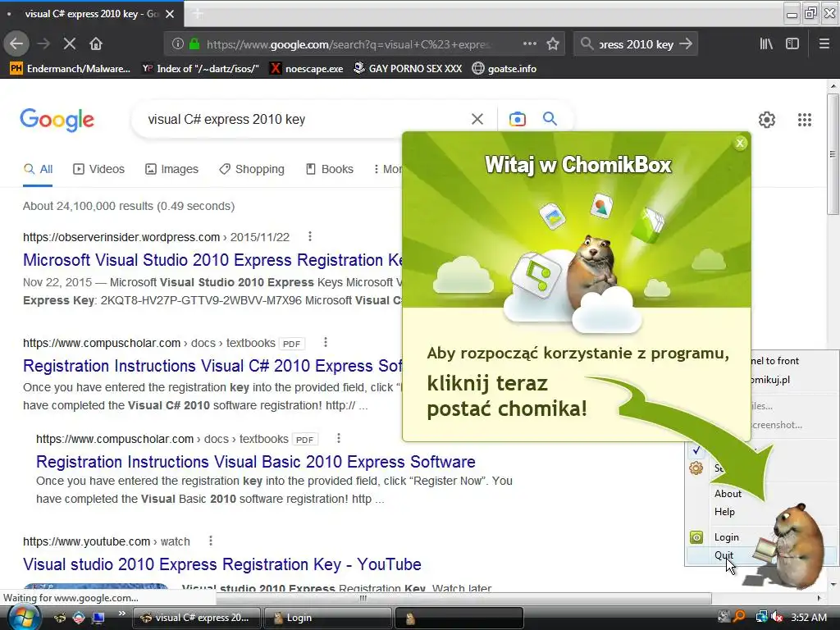Viewport: 840px width, 630px height.
Task: Clear the Google search box with the X
Action: tap(477, 119)
